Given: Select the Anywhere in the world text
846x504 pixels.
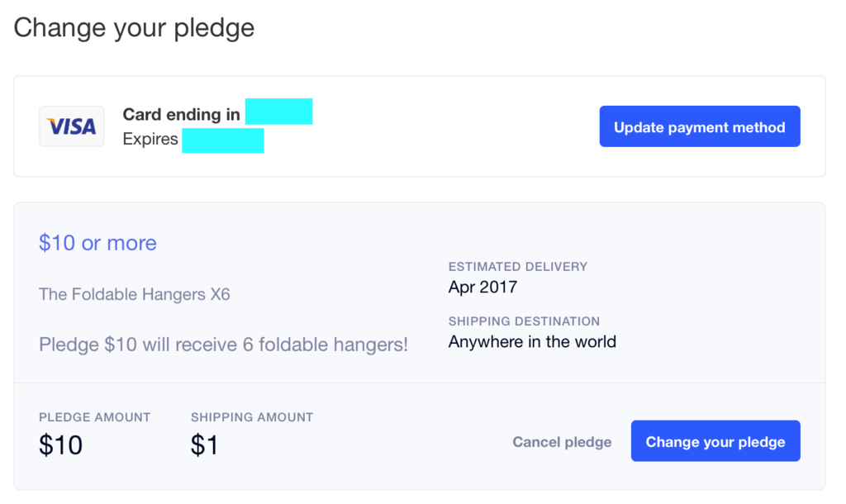Looking at the screenshot, I should (532, 341).
